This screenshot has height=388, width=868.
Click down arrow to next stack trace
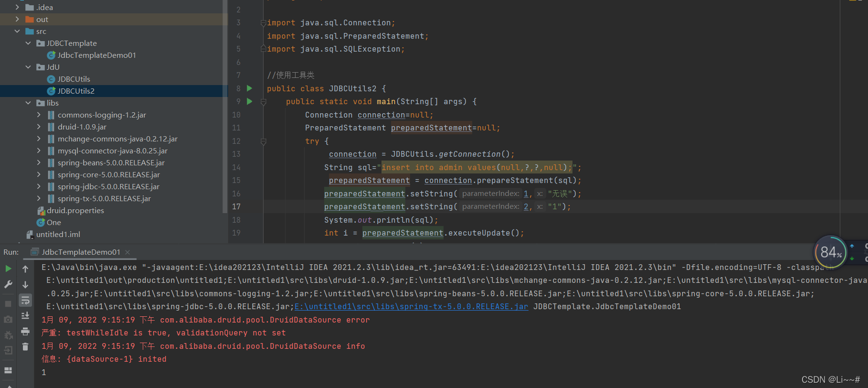click(x=25, y=284)
